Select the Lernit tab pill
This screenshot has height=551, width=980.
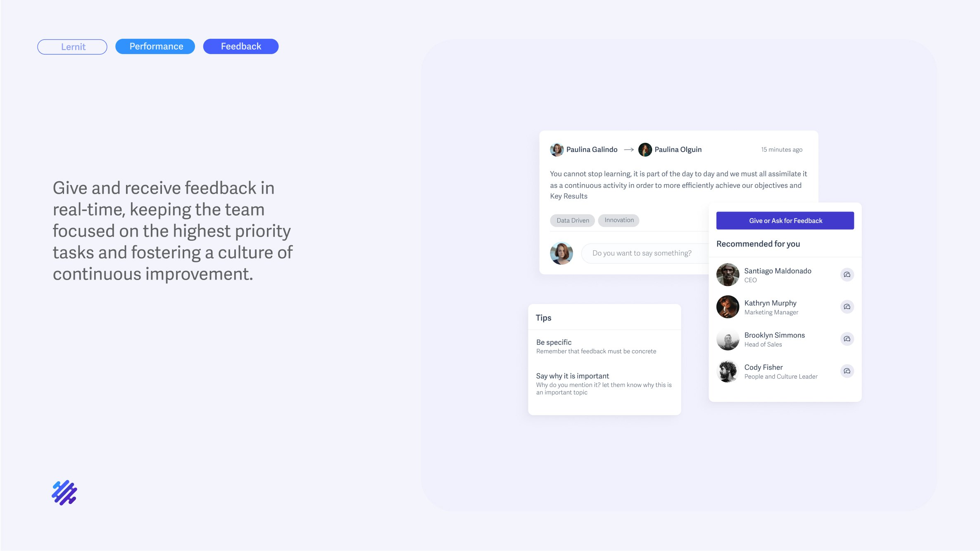point(72,47)
